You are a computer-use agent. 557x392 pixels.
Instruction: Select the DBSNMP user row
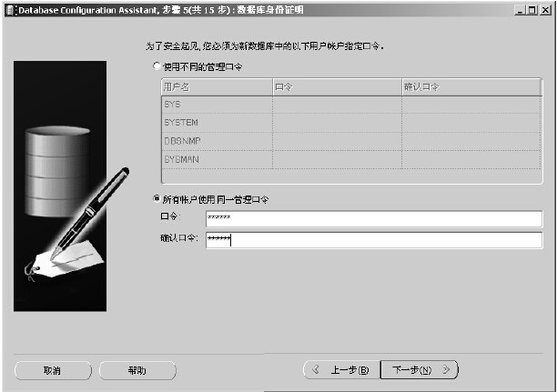(x=351, y=141)
